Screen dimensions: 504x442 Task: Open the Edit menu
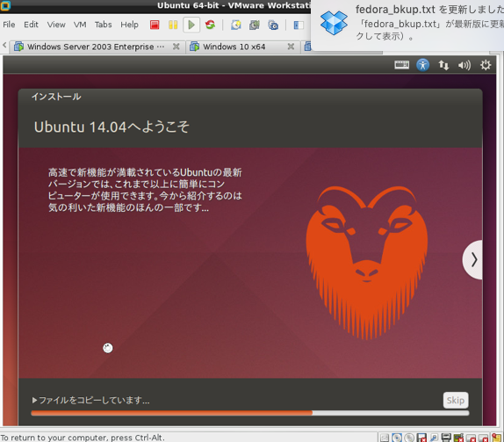click(x=31, y=25)
